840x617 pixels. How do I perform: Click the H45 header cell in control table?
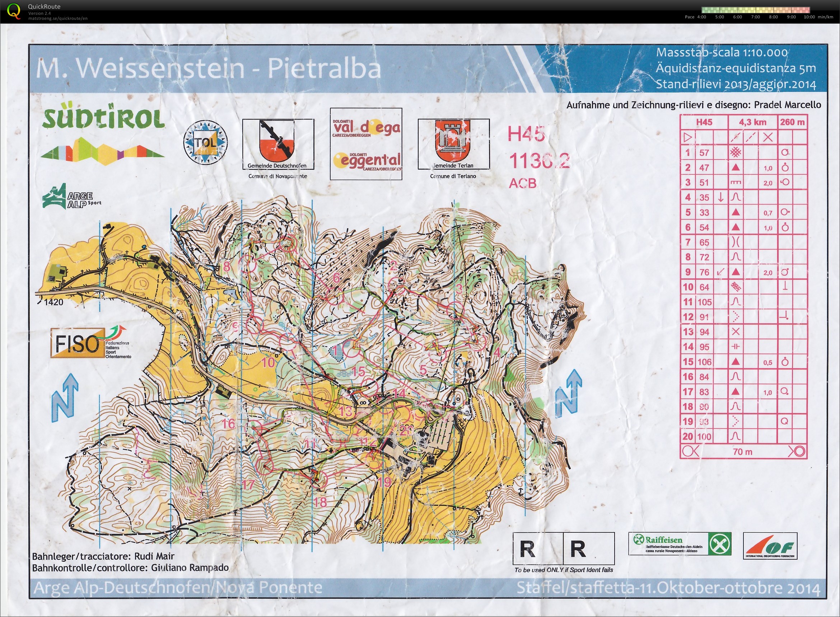704,122
